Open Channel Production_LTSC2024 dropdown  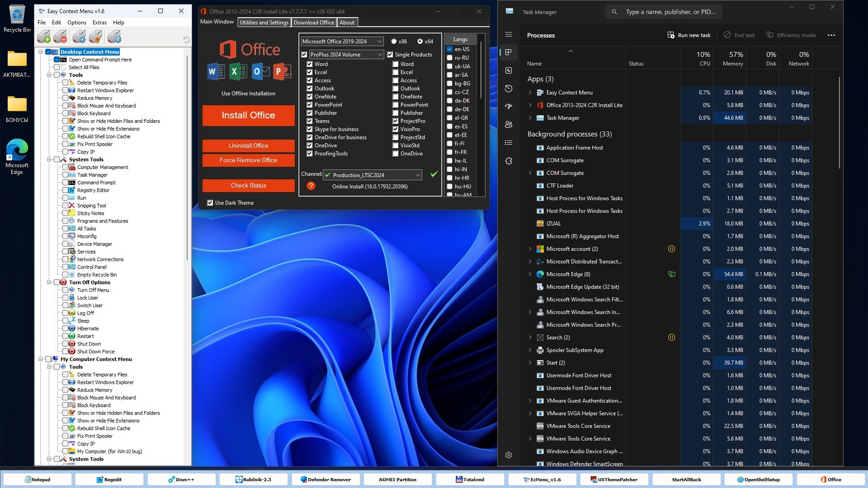(373, 175)
